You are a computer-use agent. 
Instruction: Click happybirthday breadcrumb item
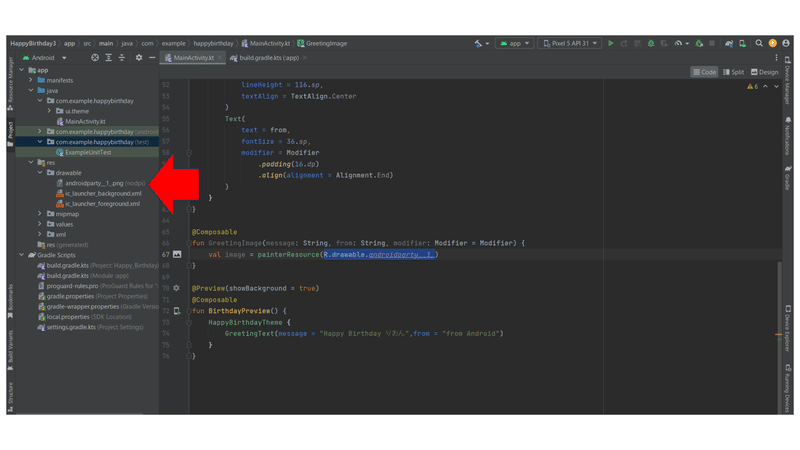(213, 43)
